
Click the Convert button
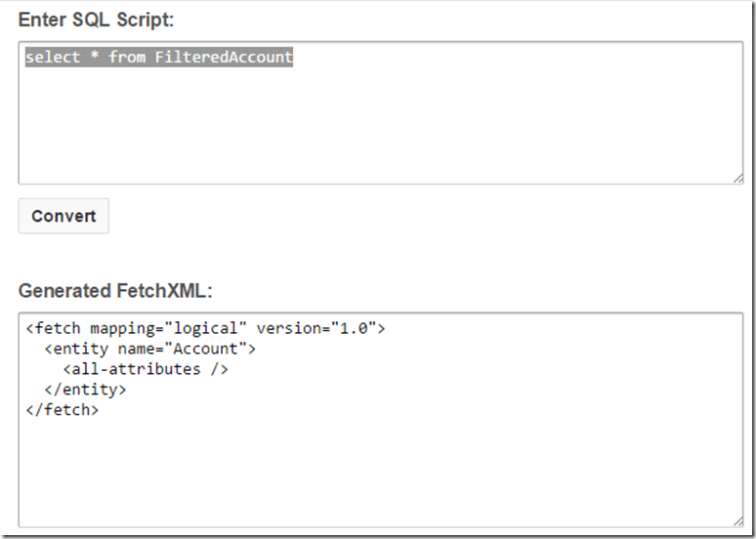(x=63, y=216)
